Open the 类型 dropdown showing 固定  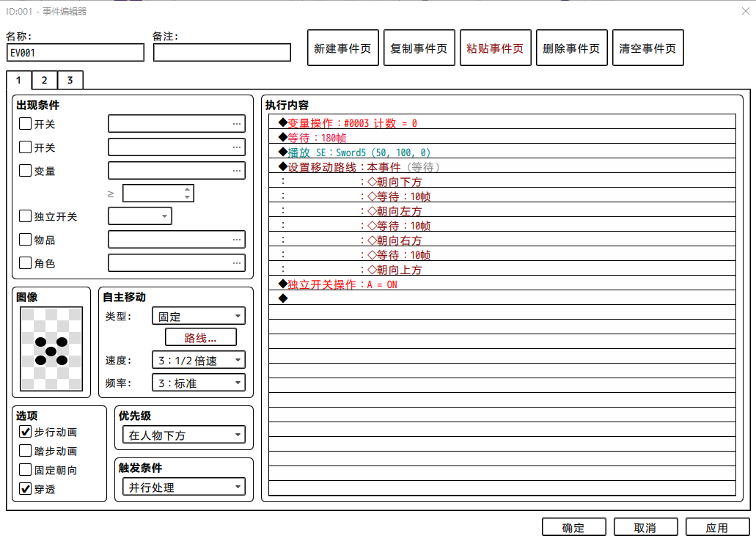(x=198, y=316)
